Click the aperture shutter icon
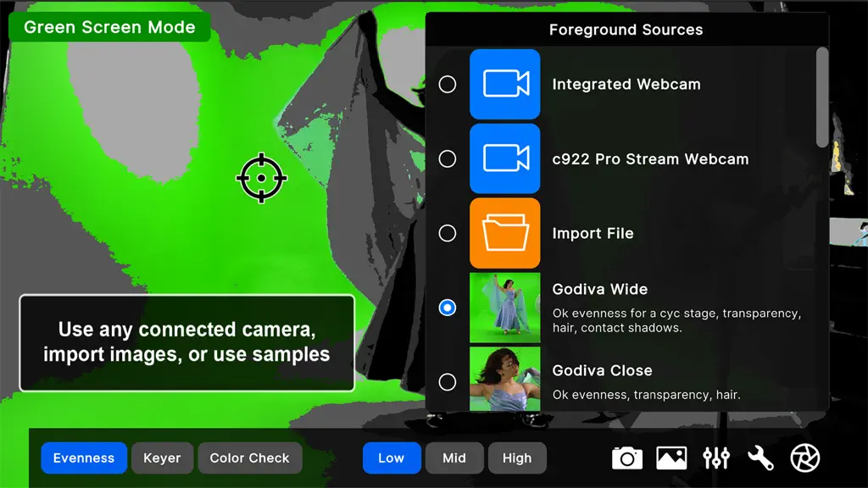868x488 pixels. tap(805, 458)
